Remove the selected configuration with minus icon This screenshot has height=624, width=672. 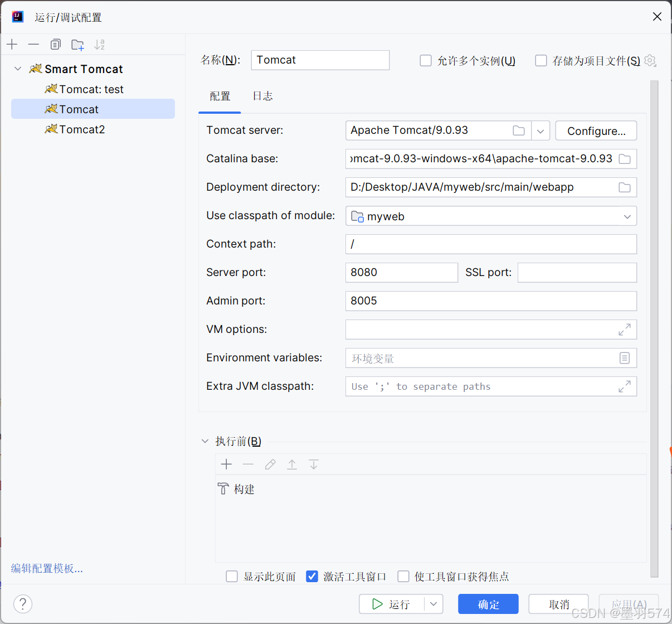click(x=33, y=44)
